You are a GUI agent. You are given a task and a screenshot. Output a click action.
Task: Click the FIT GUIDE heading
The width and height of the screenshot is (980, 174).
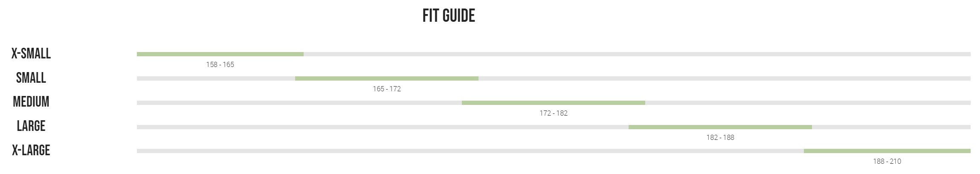click(449, 16)
